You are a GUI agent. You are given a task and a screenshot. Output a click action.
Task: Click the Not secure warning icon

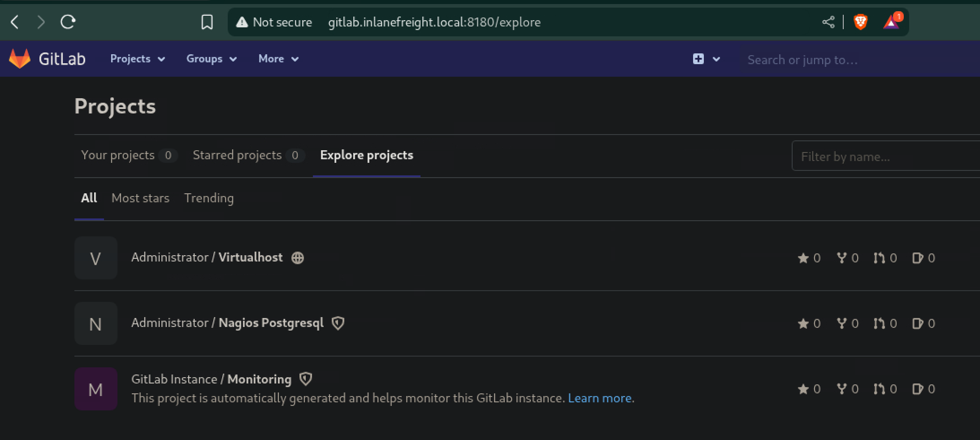(242, 22)
